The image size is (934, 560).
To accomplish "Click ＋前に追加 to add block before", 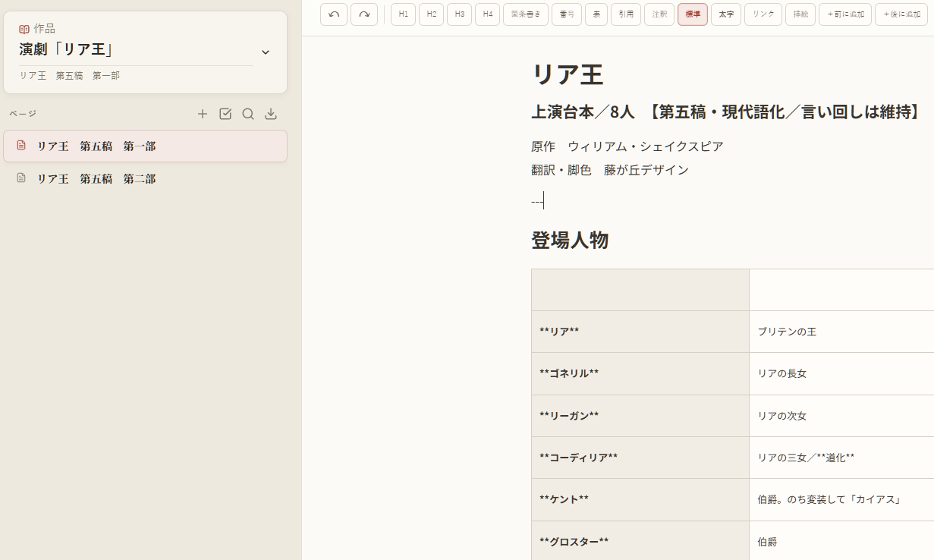I will [x=845, y=14].
